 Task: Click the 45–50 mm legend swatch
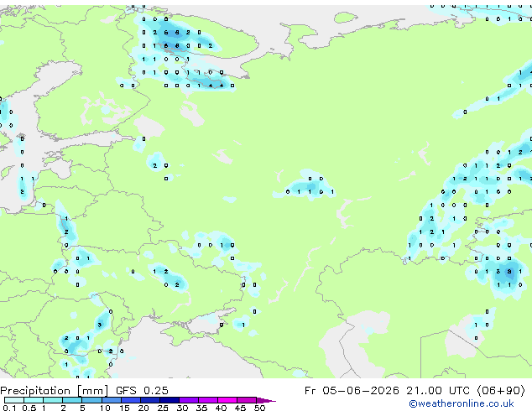click(x=247, y=400)
